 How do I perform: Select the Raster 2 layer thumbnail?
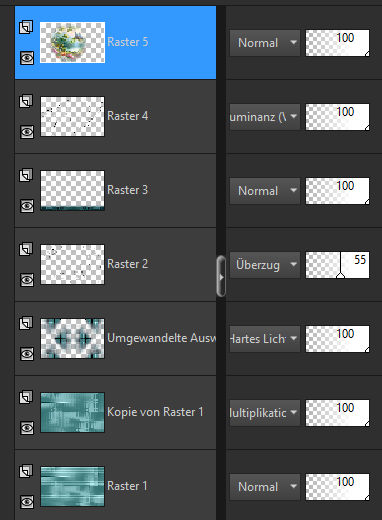pos(72,264)
